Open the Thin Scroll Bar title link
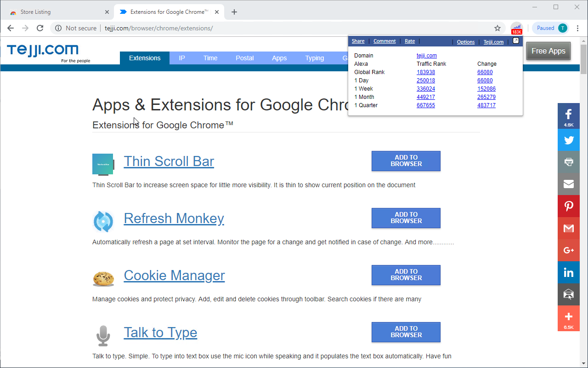 pyautogui.click(x=169, y=161)
